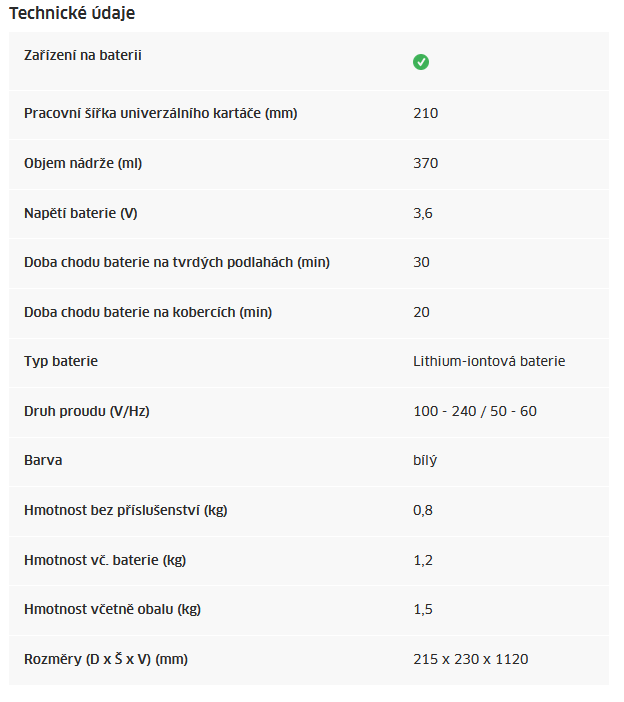This screenshot has width=624, height=702.
Task: Click the Hmotnost bez příslušenství (kg) label
Action: tap(126, 510)
